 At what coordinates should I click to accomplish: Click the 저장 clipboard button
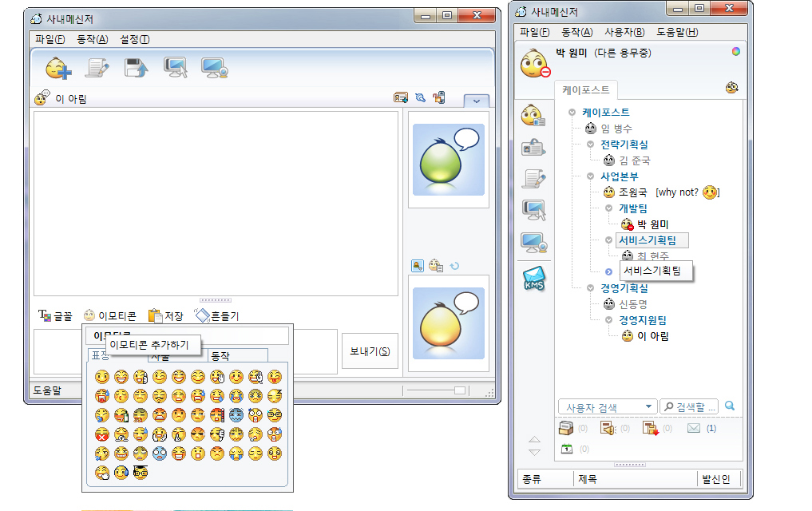[x=166, y=316]
